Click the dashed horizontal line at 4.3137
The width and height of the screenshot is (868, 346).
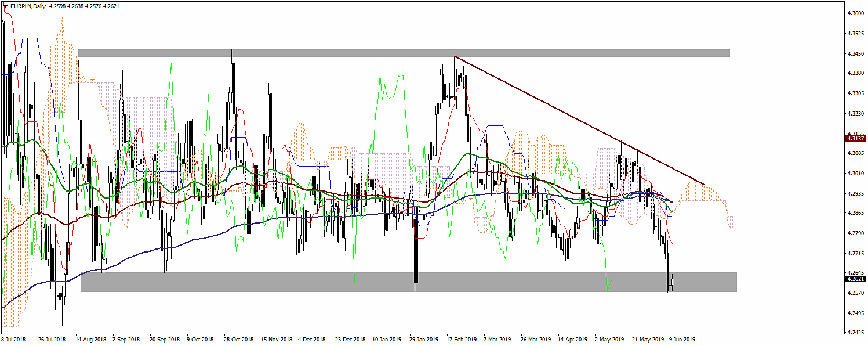coord(422,139)
